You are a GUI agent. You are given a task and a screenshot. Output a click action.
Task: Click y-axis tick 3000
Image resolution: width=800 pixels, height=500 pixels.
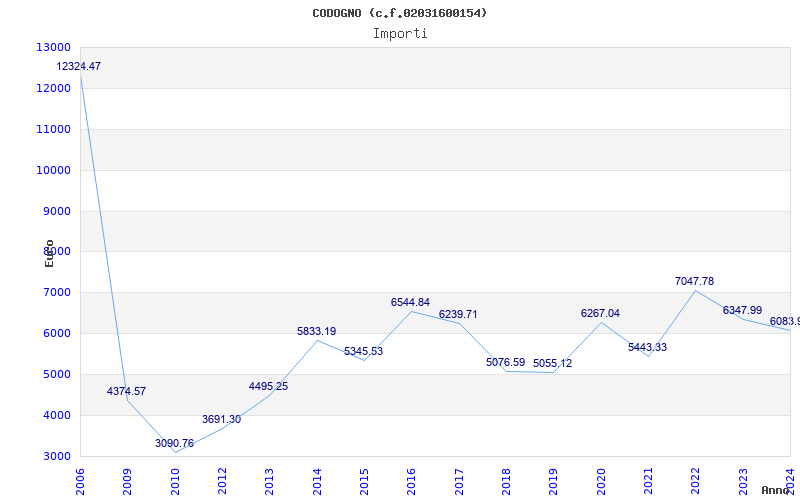[56, 456]
